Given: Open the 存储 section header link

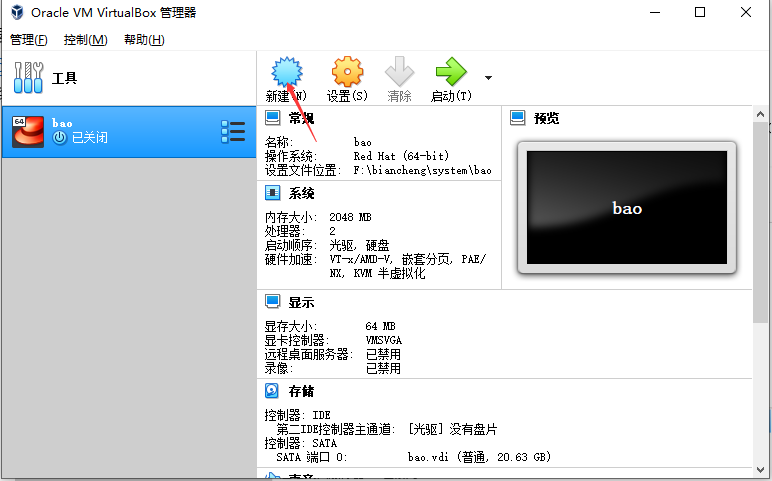Looking at the screenshot, I should pos(301,391).
